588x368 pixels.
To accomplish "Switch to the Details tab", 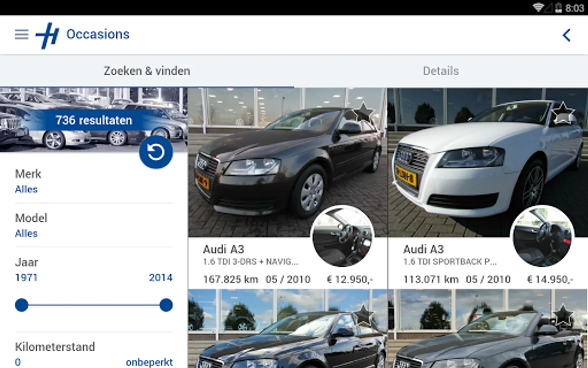I will pyautogui.click(x=441, y=71).
